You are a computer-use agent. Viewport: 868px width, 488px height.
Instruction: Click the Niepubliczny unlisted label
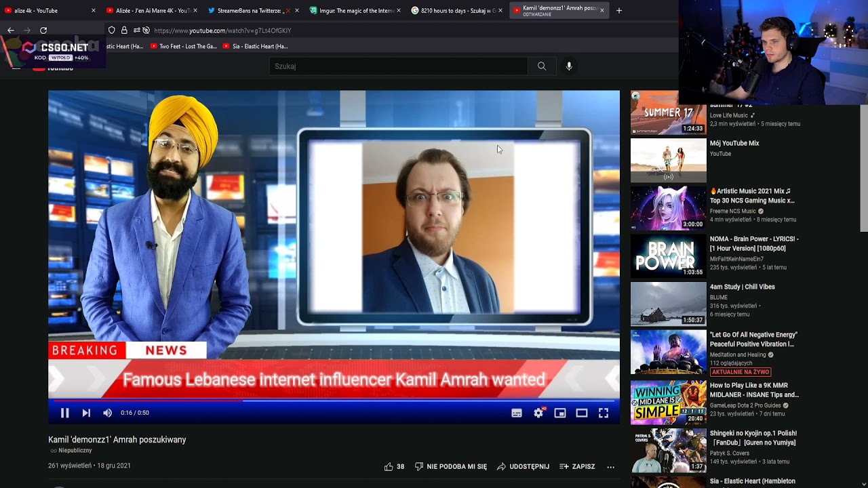click(x=75, y=451)
